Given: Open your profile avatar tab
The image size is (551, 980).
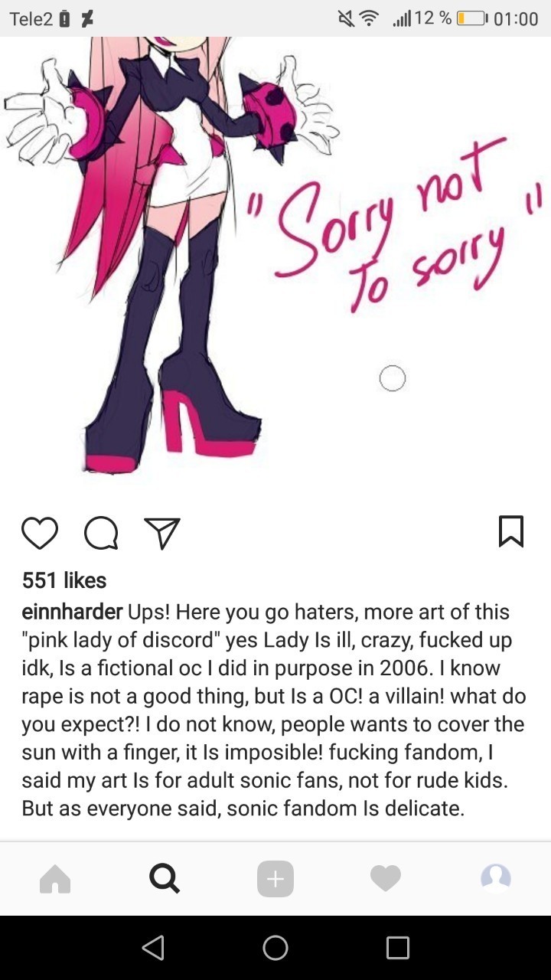Looking at the screenshot, I should tap(496, 879).
